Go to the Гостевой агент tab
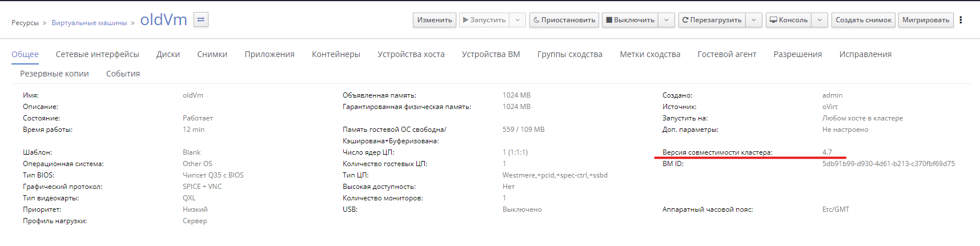 point(726,54)
